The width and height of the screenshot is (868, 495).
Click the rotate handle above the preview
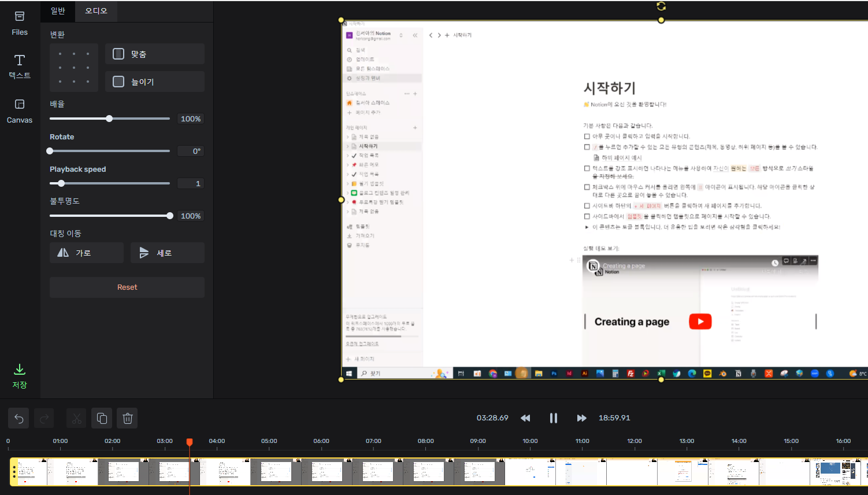pyautogui.click(x=661, y=6)
